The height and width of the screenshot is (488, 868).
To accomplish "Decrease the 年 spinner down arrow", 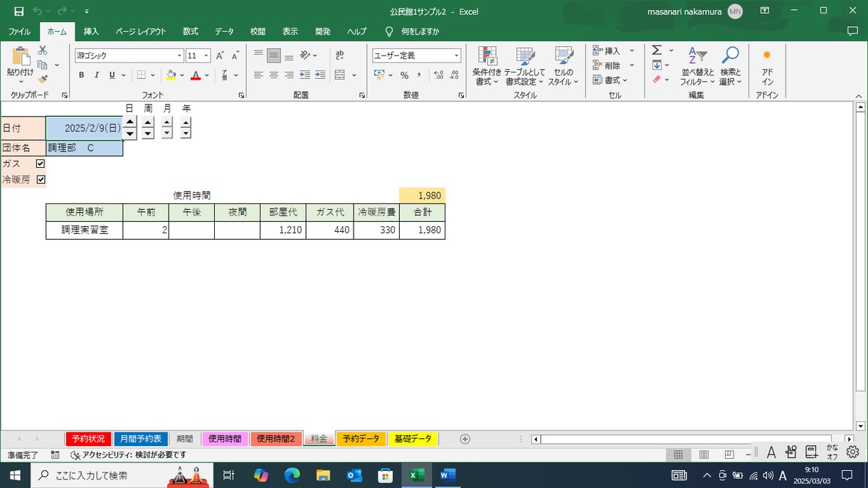I will coord(186,133).
